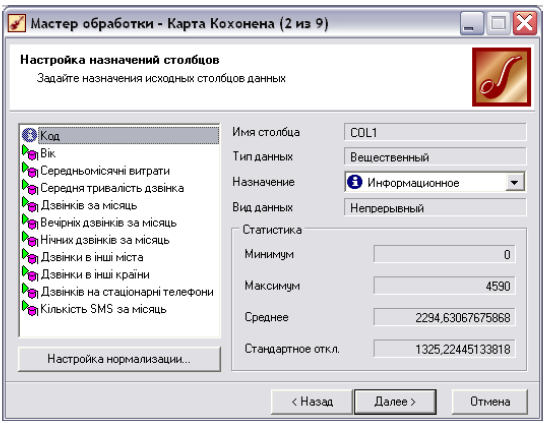The image size is (545, 423).
Task: Click the Максимум value 4590
Action: pyautogui.click(x=445, y=286)
